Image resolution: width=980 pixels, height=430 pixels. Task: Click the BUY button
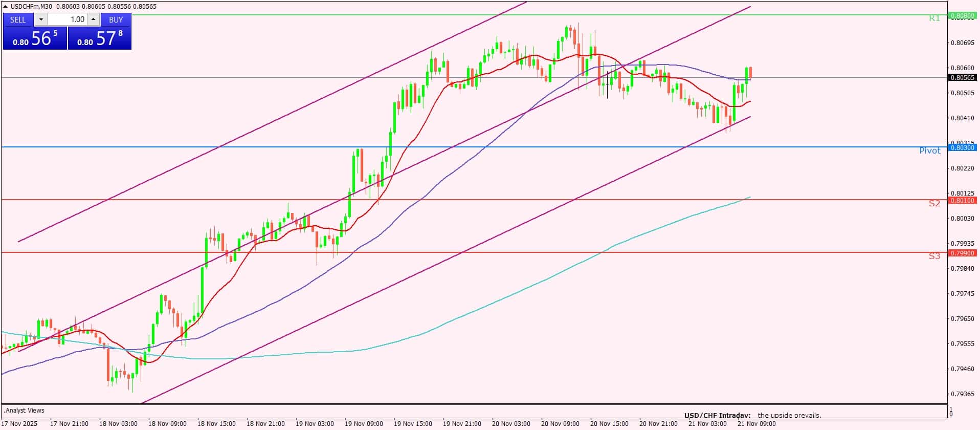click(116, 19)
